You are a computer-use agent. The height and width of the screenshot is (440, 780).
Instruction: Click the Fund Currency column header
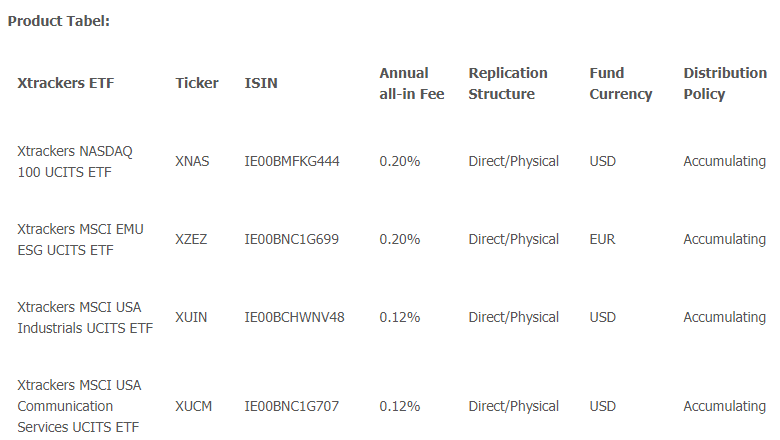[620, 84]
